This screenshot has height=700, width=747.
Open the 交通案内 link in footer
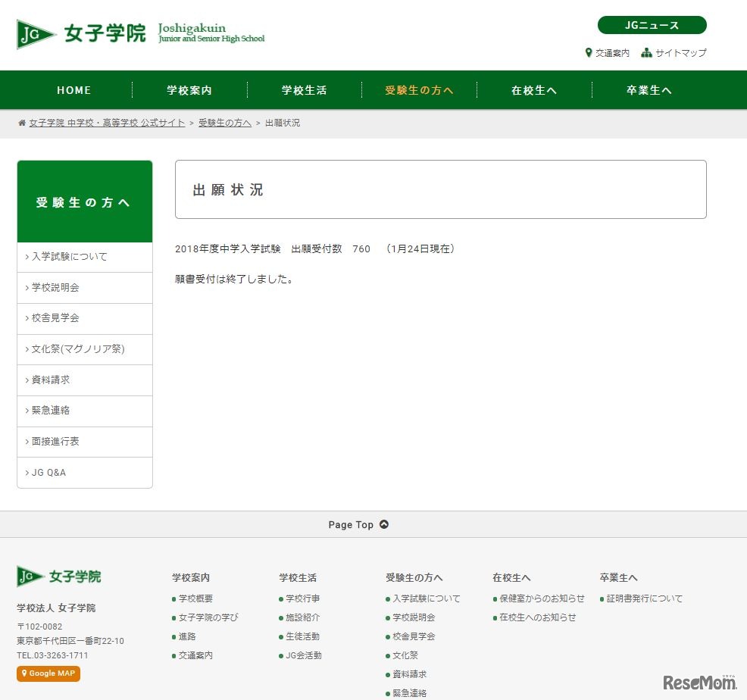point(195,655)
